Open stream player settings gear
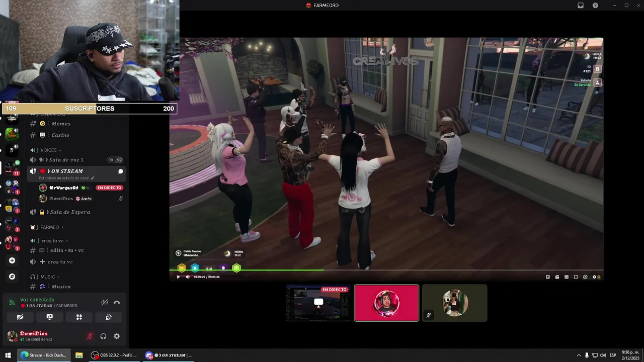The image size is (644, 362). pos(595,277)
